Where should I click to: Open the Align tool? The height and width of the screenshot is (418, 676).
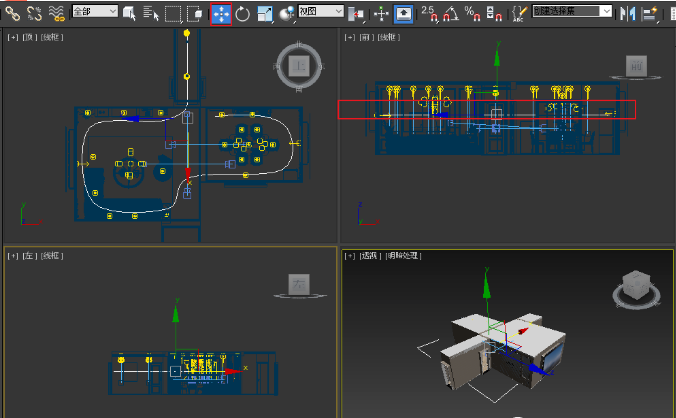pyautogui.click(x=651, y=13)
